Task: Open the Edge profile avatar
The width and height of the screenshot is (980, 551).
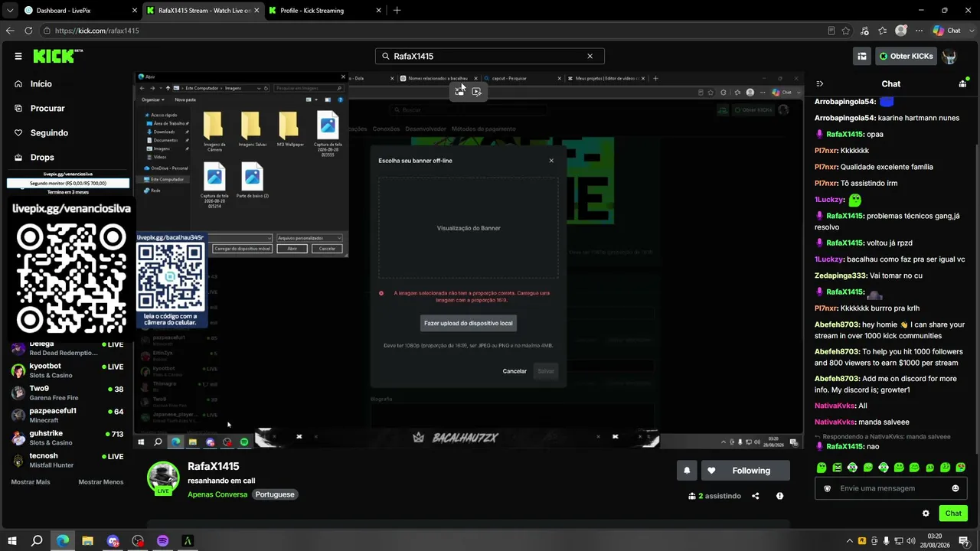Action: [x=901, y=31]
